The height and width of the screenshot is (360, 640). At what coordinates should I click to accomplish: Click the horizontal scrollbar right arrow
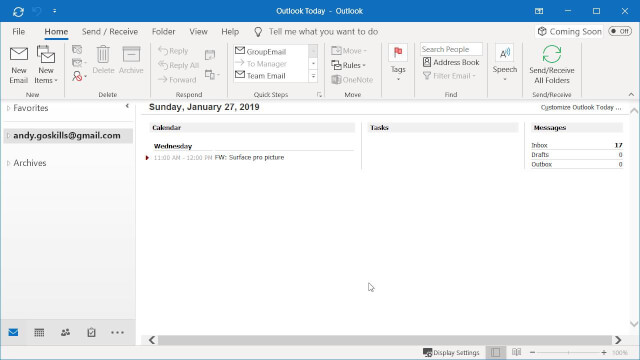[618, 340]
